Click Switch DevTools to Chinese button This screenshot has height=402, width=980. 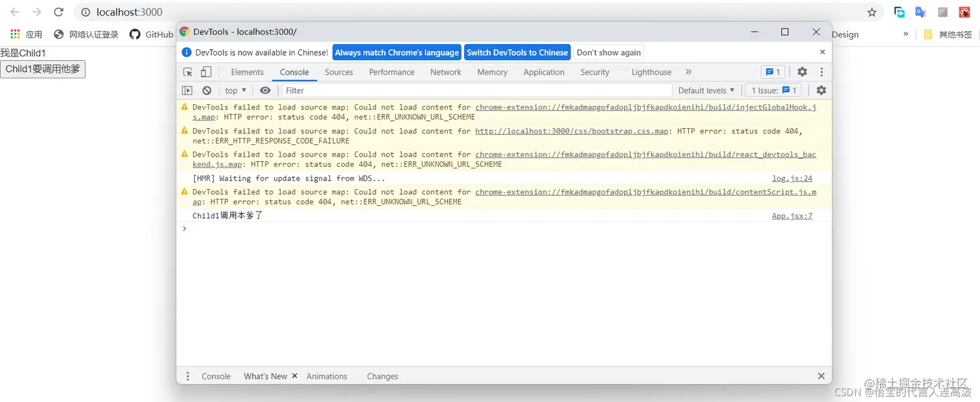(x=517, y=52)
